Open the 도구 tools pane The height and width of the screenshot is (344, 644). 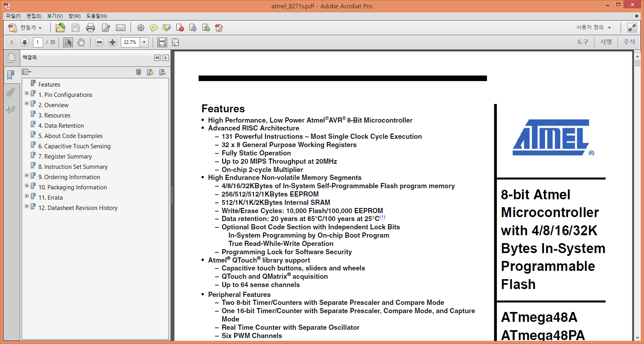pos(582,42)
